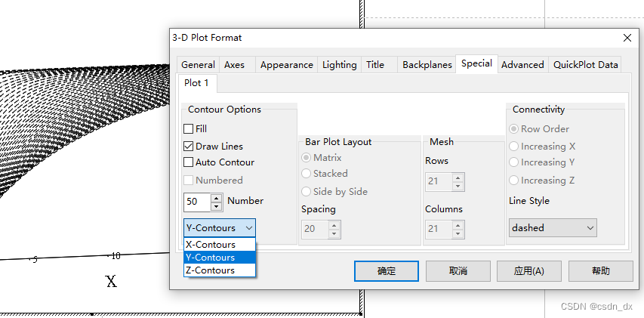644x318 pixels.
Task: Close the 3-D Plot Format dialog
Action: [x=627, y=38]
